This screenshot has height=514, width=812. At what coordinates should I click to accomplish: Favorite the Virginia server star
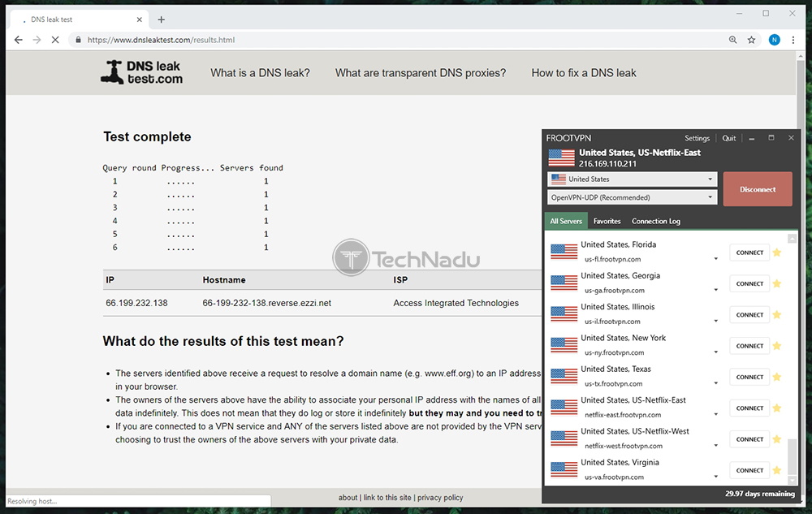point(777,470)
